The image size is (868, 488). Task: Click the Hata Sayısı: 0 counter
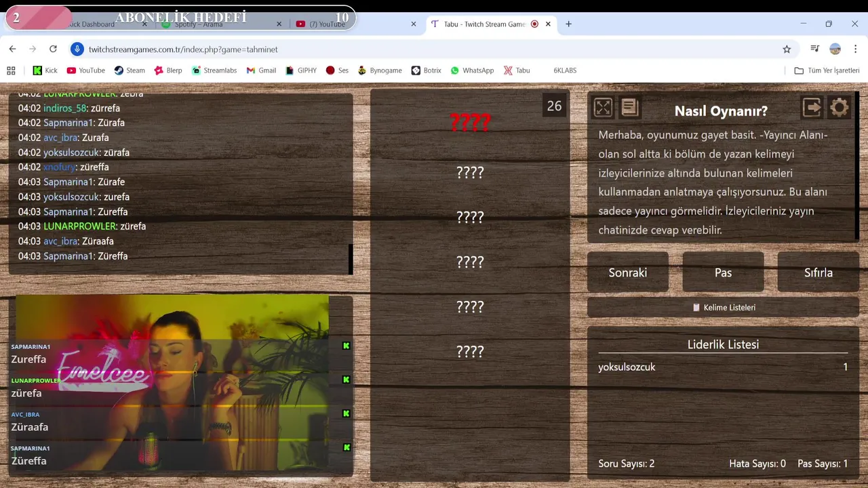757,464
